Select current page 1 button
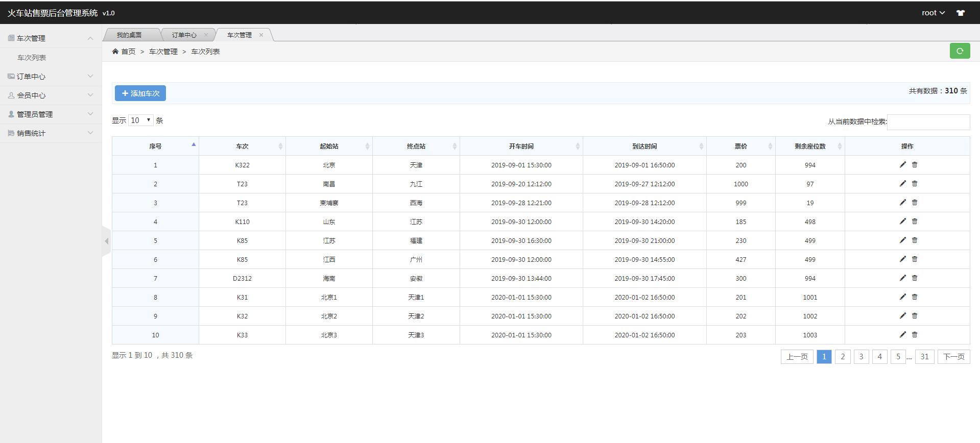980x443 pixels. [824, 357]
